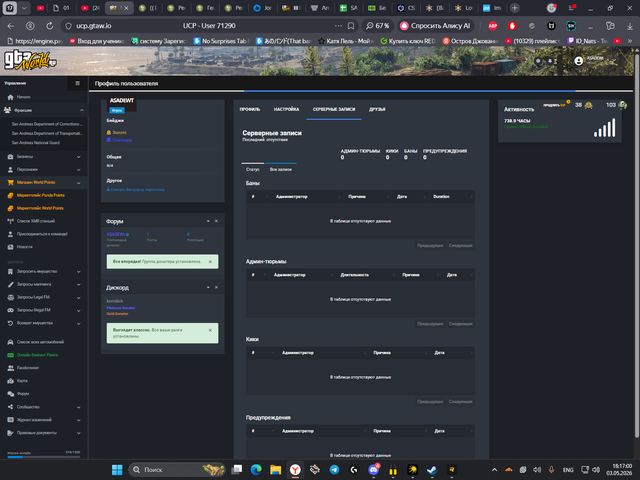This screenshot has height=480, width=640.
Task: Expand Запросить имущество requests menu
Action: (x=78, y=271)
